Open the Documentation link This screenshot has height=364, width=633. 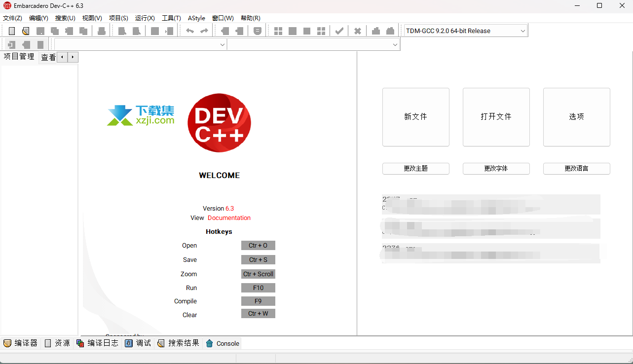(x=229, y=218)
